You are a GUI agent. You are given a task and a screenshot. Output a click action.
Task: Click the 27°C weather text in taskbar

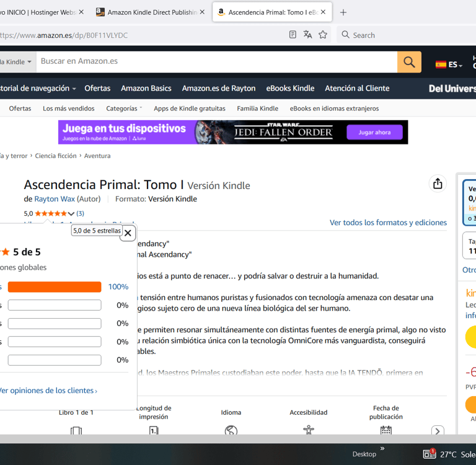click(448, 454)
